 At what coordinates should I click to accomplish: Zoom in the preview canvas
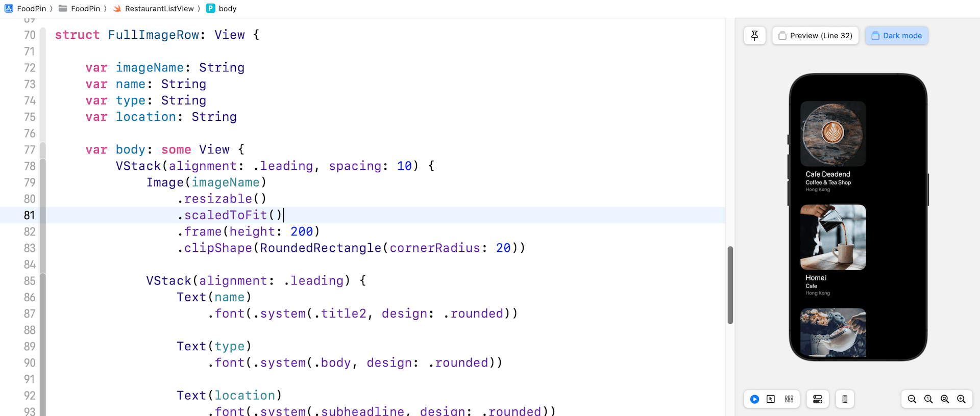[961, 399]
